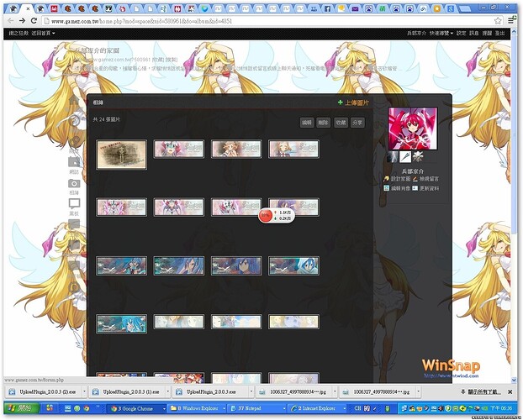Screen dimensions: 523x420
Task: Click the red network speed monitor circle
Action: (265, 215)
